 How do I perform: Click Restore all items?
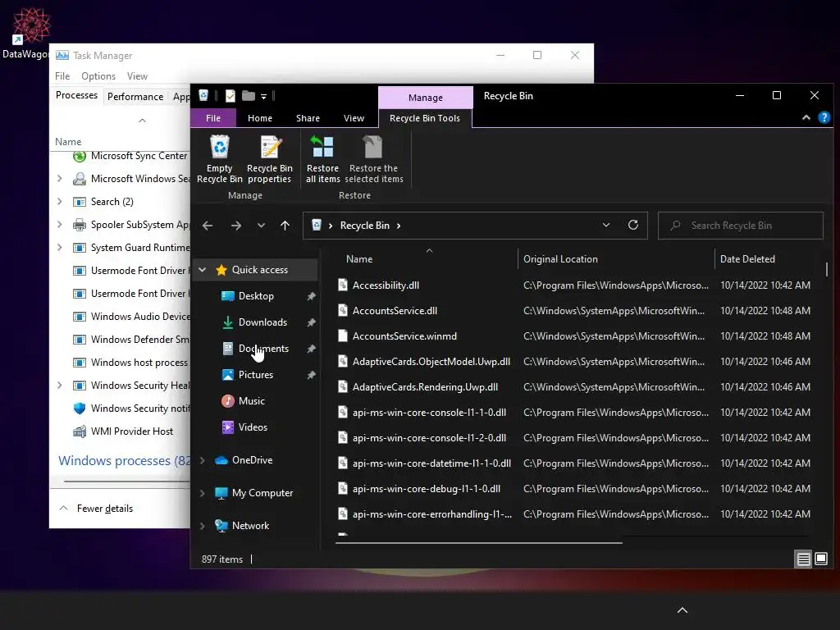click(x=322, y=159)
